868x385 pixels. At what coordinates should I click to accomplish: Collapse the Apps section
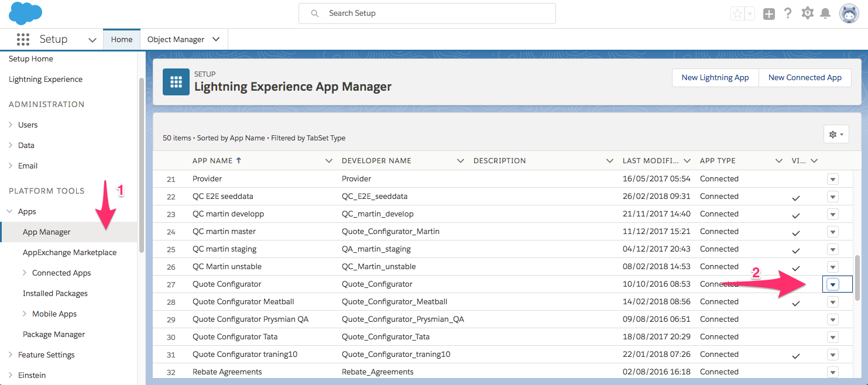(x=9, y=211)
